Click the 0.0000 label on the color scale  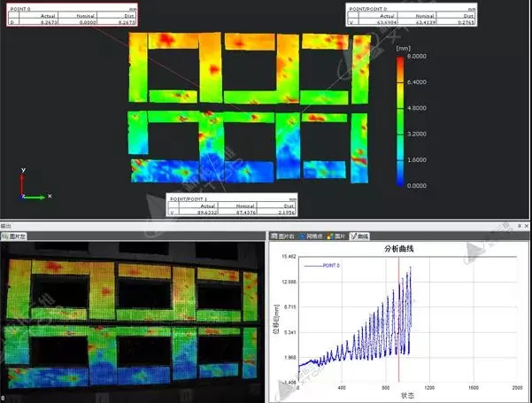416,186
